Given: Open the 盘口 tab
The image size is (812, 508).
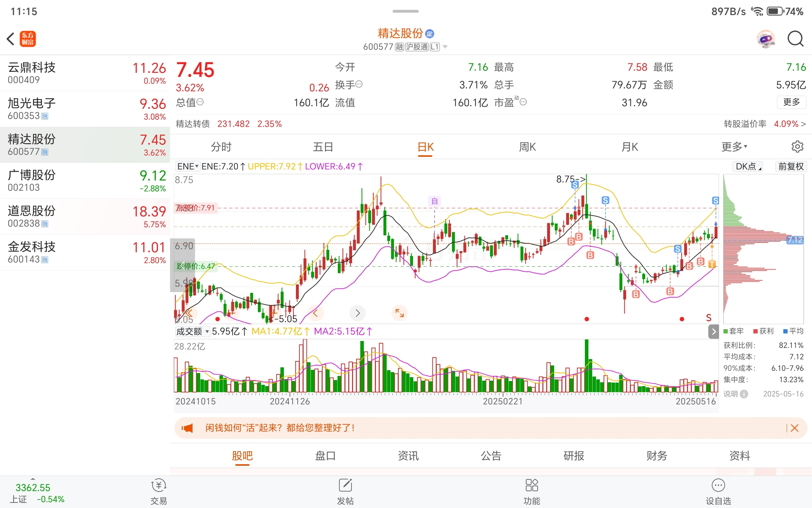Looking at the screenshot, I should click(325, 456).
